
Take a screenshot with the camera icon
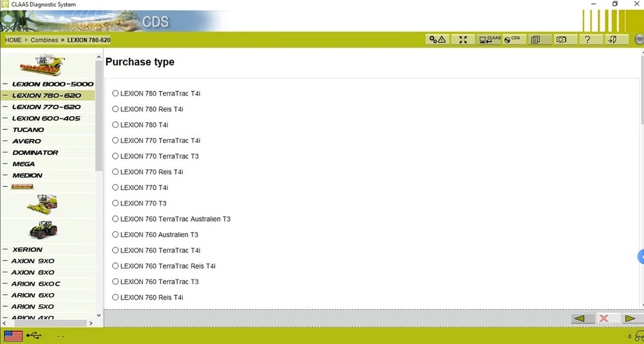pyautogui.click(x=565, y=39)
